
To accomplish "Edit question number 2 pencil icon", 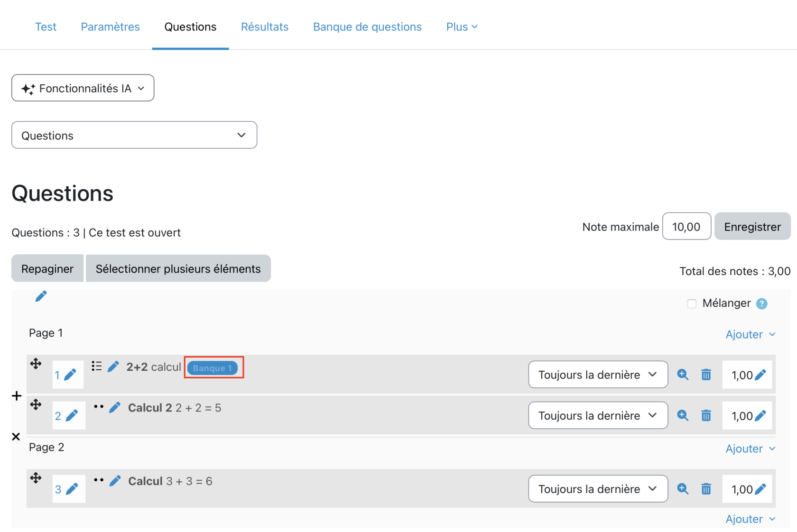I will point(72,416).
